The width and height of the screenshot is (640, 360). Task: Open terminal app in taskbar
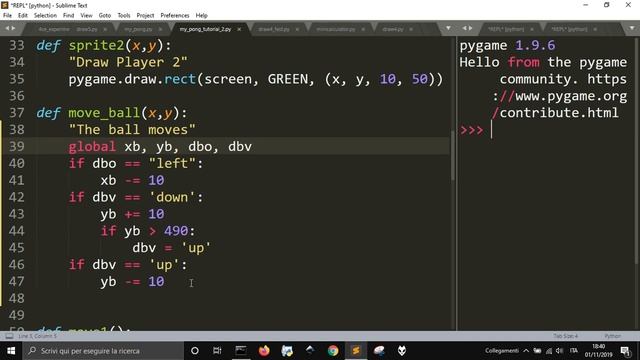pos(241,351)
